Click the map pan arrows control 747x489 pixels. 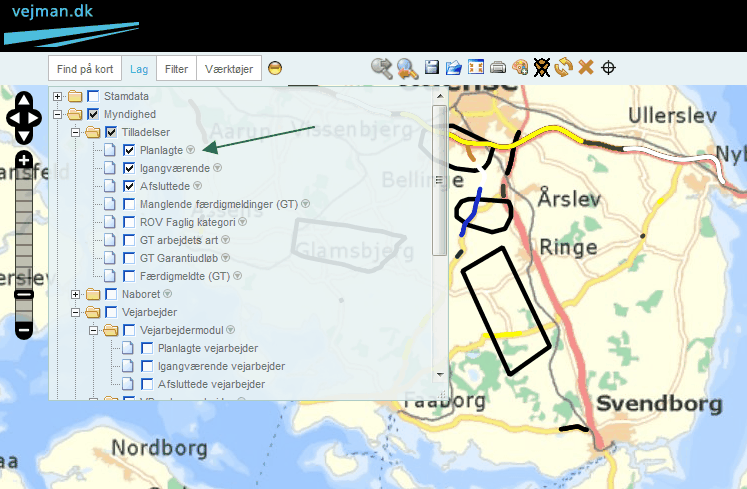[x=24, y=116]
